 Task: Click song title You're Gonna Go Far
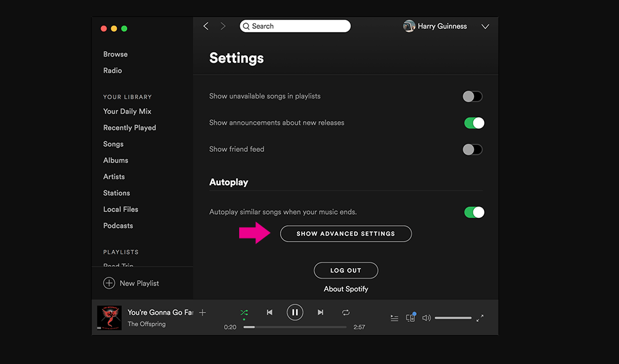point(160,313)
